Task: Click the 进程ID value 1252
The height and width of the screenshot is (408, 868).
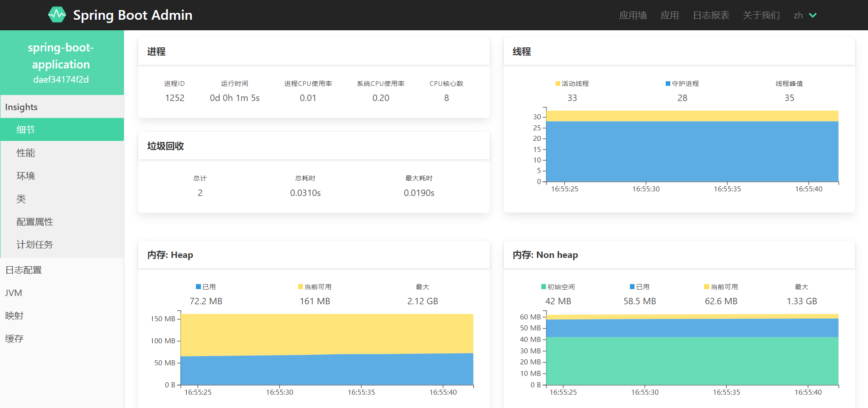Action: click(175, 98)
